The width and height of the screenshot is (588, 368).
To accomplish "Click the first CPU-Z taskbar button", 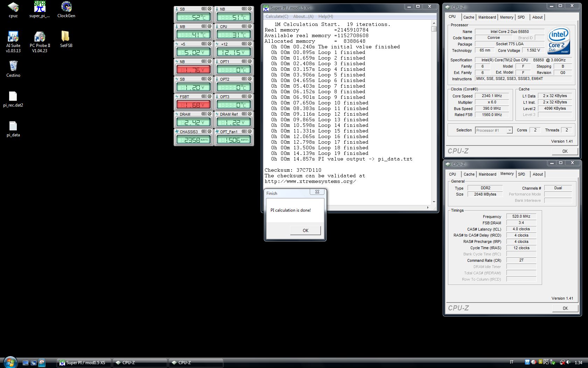I will pos(140,363).
